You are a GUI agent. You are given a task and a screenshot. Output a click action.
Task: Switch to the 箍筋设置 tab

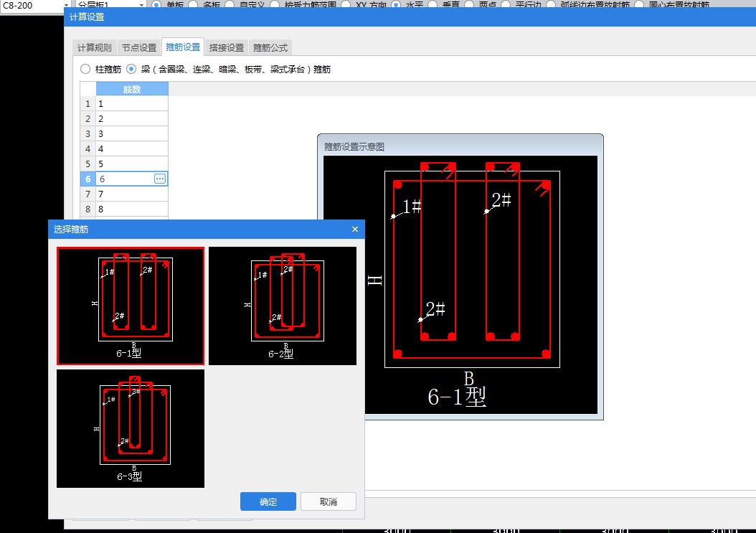(x=183, y=47)
